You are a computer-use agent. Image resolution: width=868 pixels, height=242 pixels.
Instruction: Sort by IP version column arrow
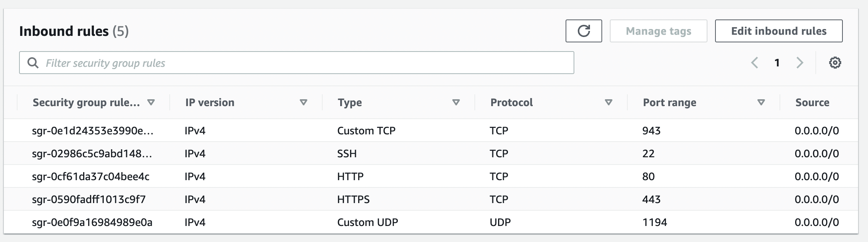point(304,102)
